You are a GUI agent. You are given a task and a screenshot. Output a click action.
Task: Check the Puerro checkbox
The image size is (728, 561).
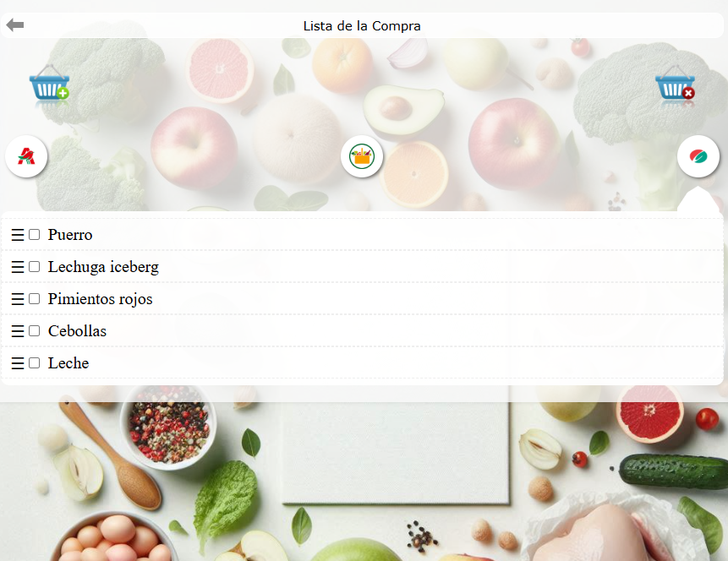[x=35, y=234]
